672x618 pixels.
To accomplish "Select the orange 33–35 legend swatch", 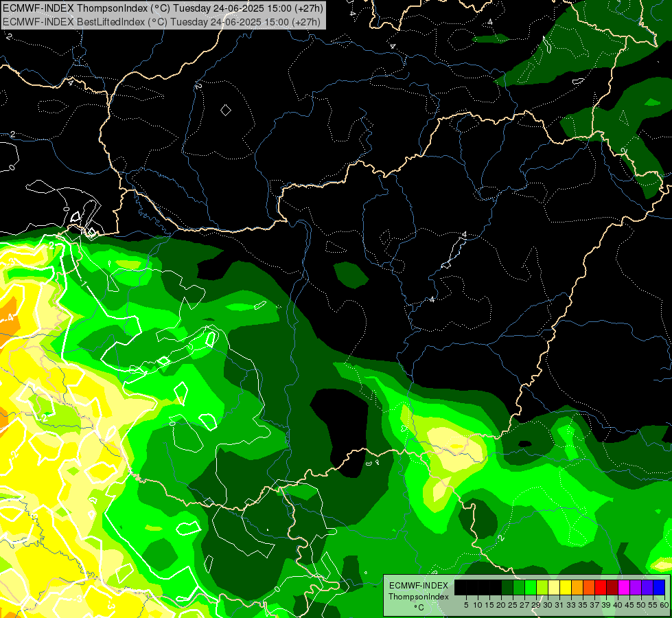I will click(x=577, y=587).
